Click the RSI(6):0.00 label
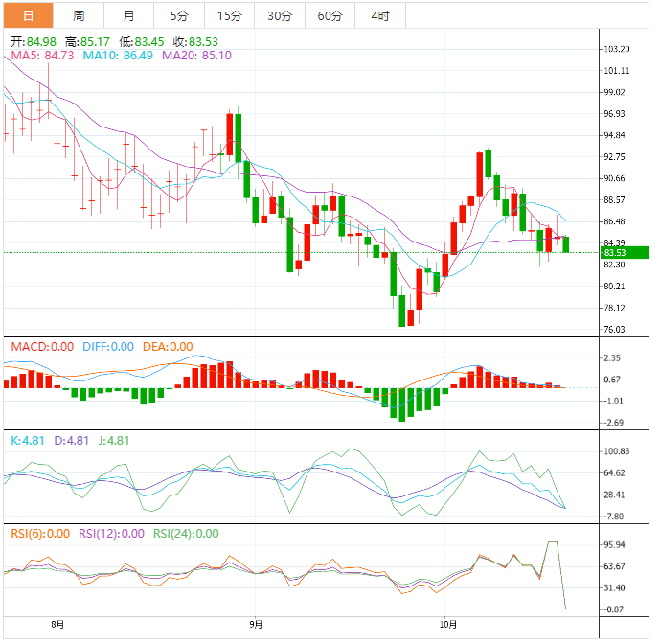Viewport: 660px width, 644px height. point(40,534)
